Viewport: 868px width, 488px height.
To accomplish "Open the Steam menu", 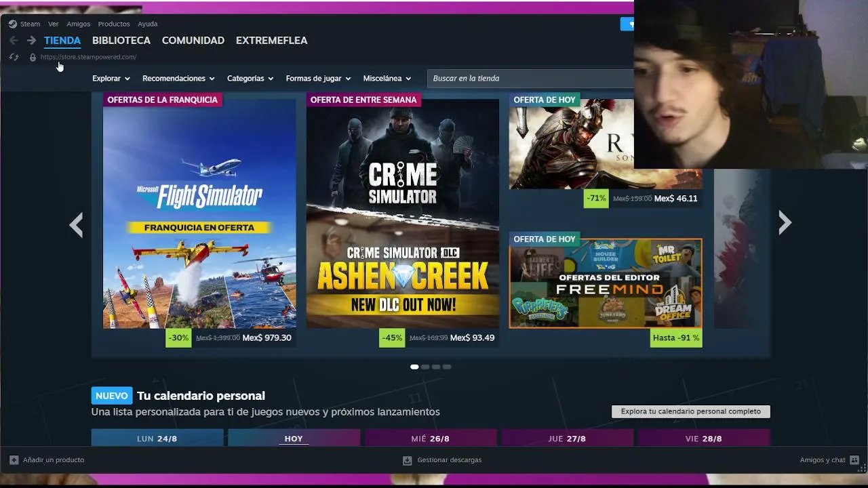I will (30, 24).
